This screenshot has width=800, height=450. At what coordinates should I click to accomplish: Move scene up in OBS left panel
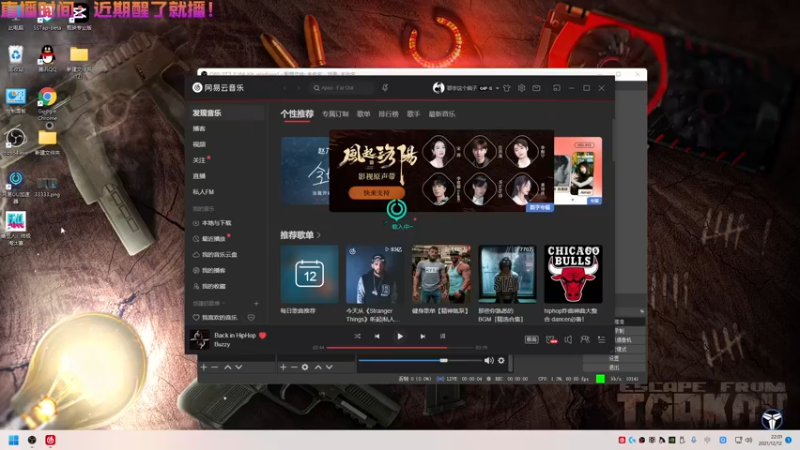[x=228, y=367]
